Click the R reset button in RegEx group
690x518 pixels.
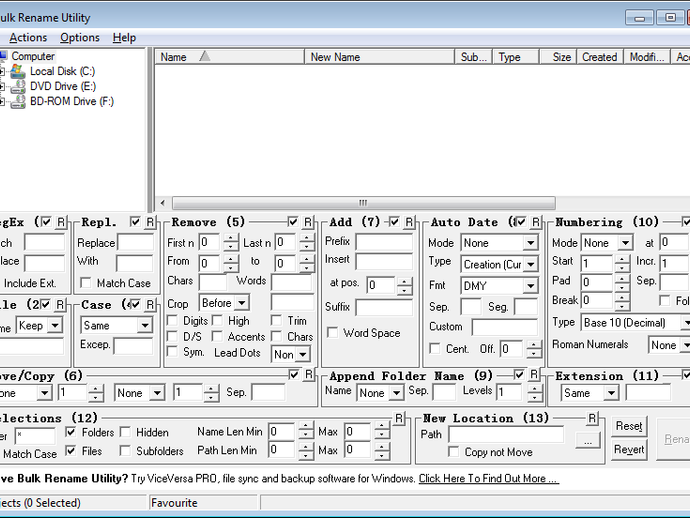click(61, 222)
